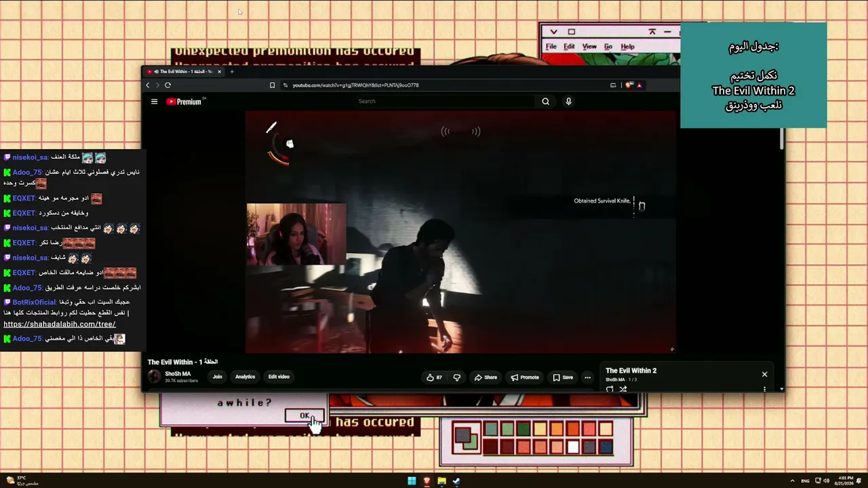Click the Join membership button
The height and width of the screenshot is (488, 868).
click(217, 377)
